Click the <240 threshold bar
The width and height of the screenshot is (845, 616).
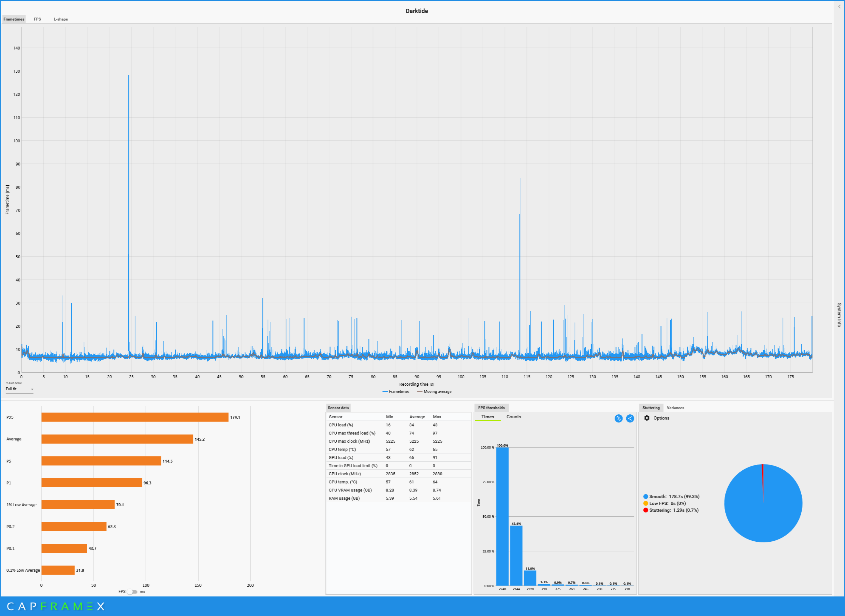point(503,516)
